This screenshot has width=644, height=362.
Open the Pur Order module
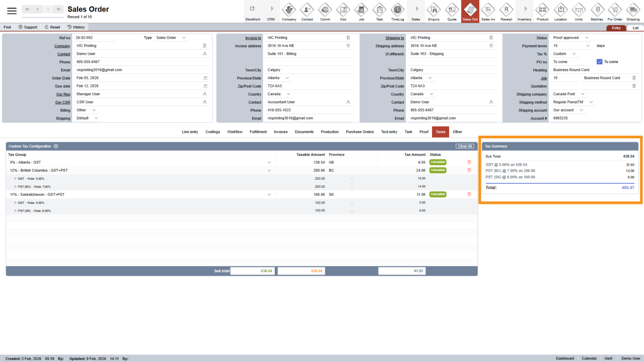click(x=615, y=11)
